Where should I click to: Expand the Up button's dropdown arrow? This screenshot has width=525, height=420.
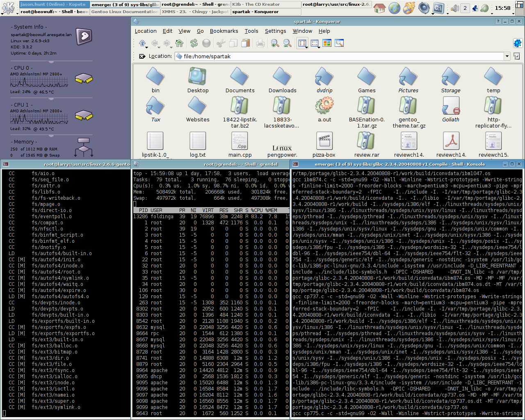coord(147,47)
